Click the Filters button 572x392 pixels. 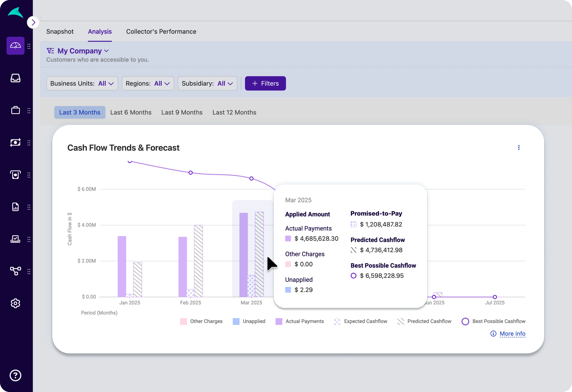click(265, 83)
